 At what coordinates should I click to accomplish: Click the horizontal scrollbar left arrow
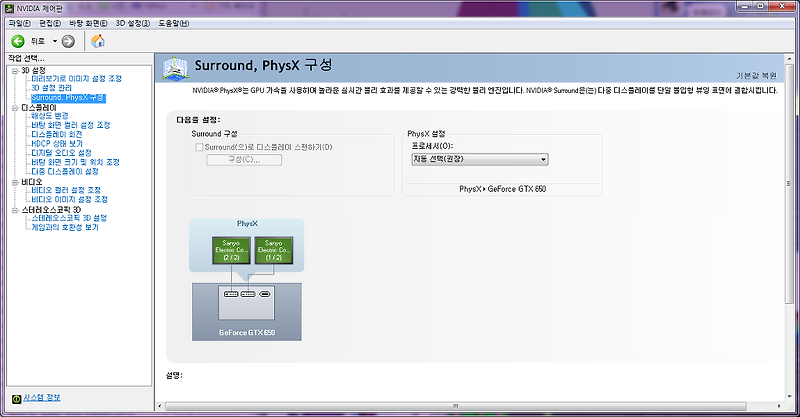160,406
